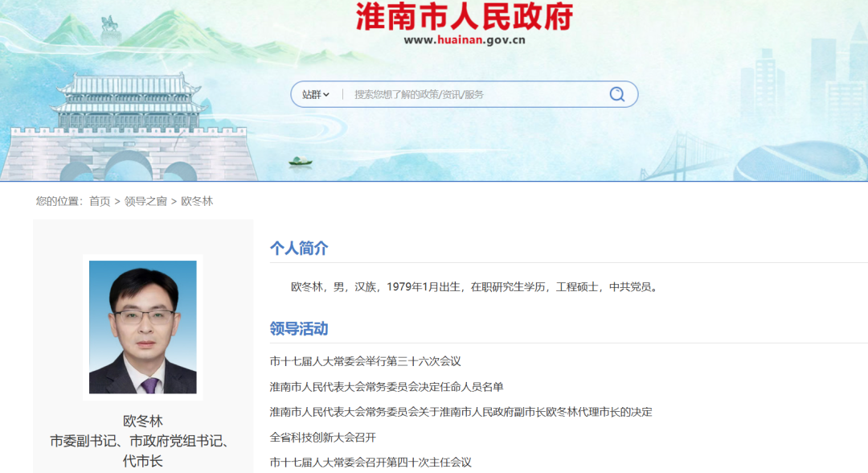Open 淮南市人民代表大会常务委员会决定任命人员名单
Image resolution: width=868 pixels, height=473 pixels.
point(387,387)
